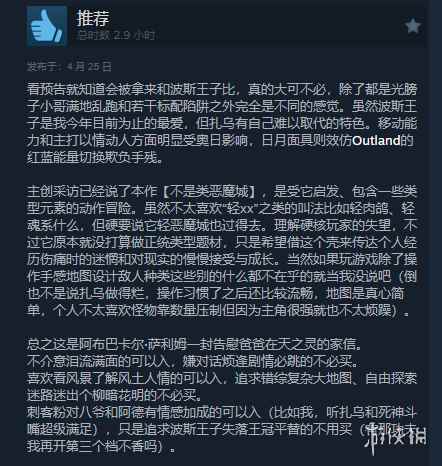Click the first paragraph starting 看预告就知道

coord(222,123)
